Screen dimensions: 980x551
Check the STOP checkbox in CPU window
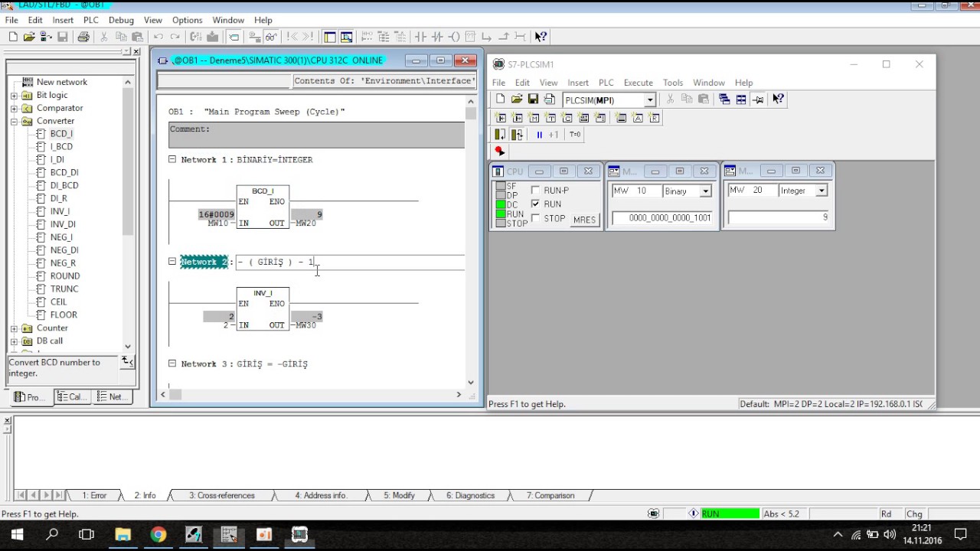coord(535,218)
